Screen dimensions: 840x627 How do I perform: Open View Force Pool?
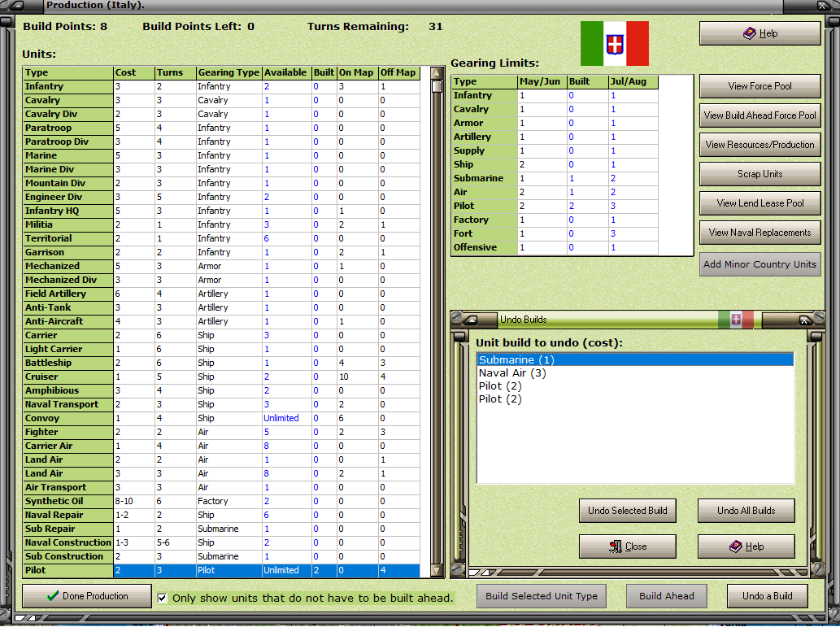pos(759,85)
